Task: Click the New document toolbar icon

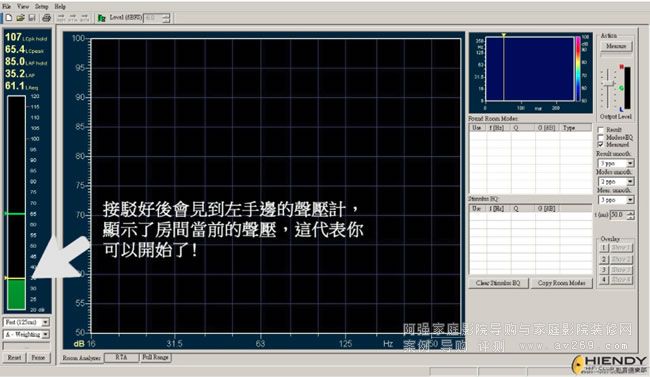Action: tap(8, 18)
